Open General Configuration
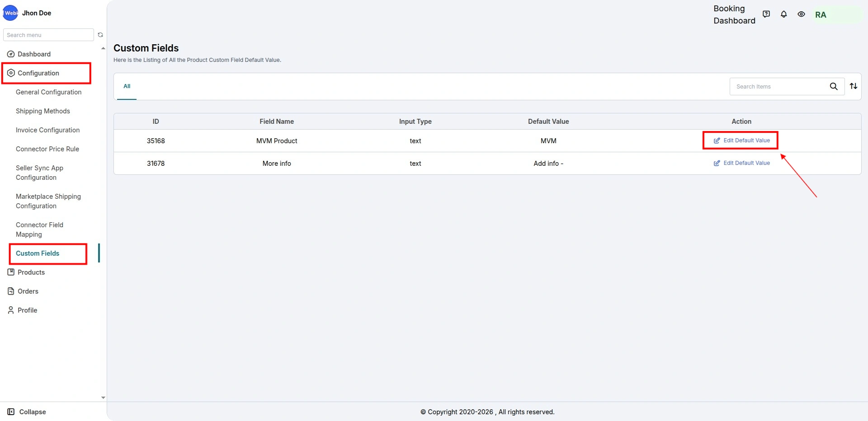The image size is (868, 421). 49,92
